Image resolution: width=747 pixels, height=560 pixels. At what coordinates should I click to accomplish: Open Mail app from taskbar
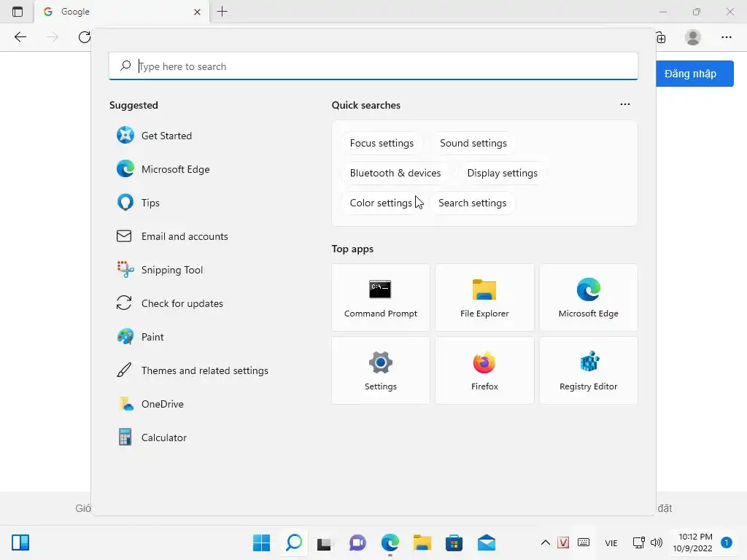pos(487,542)
